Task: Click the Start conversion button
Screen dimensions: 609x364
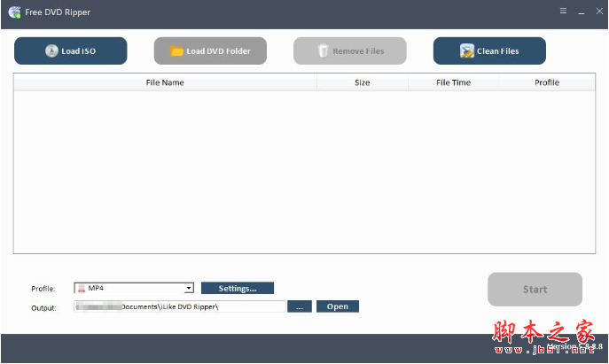Action: 535,289
